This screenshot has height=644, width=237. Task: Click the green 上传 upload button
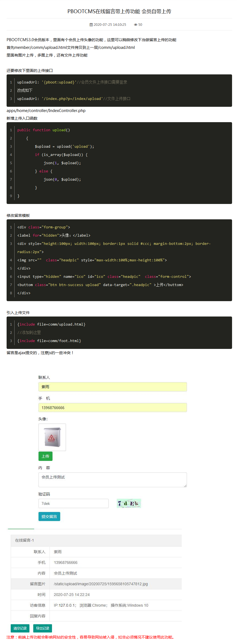[x=45, y=456]
